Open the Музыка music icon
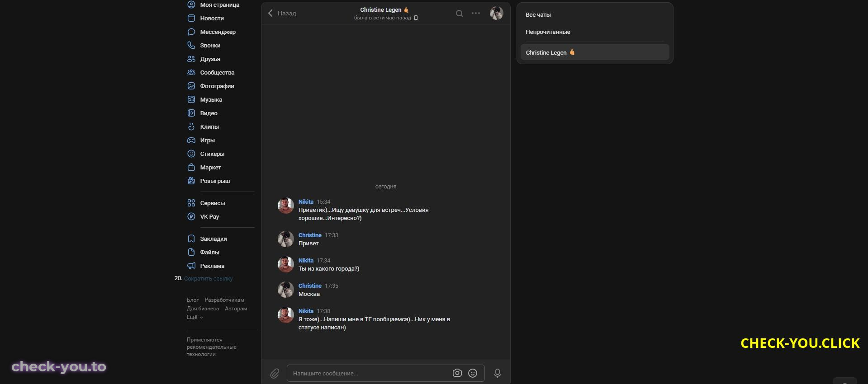 click(x=191, y=100)
